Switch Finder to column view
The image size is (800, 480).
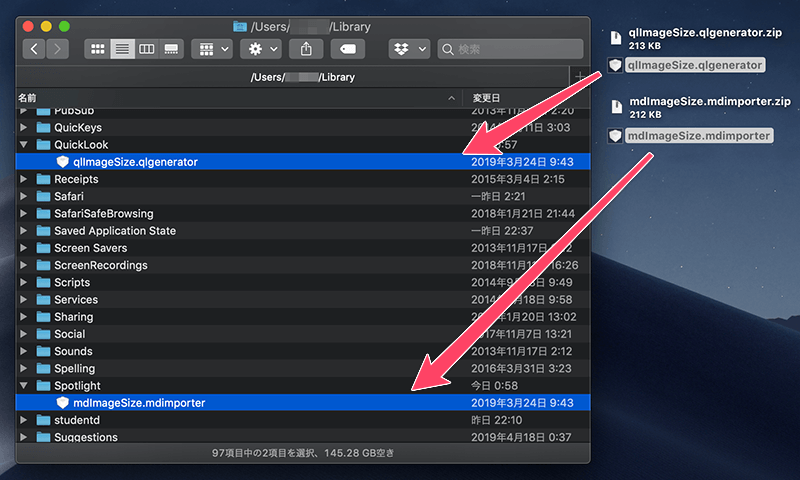(x=146, y=49)
